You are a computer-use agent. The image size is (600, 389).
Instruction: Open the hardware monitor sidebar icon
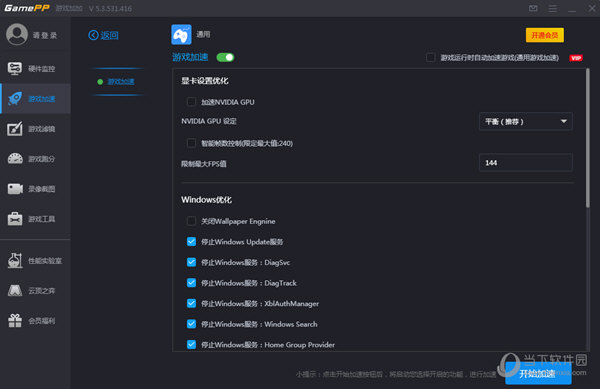[x=15, y=69]
